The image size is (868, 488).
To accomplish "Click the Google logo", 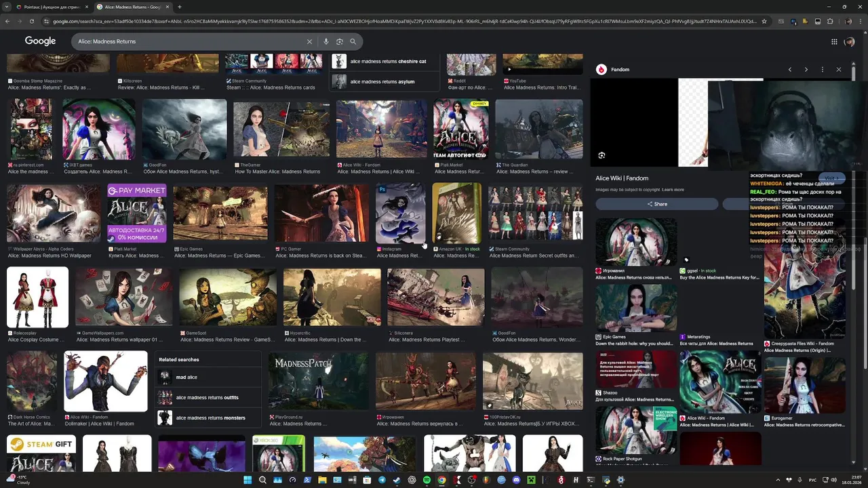I will (x=40, y=41).
